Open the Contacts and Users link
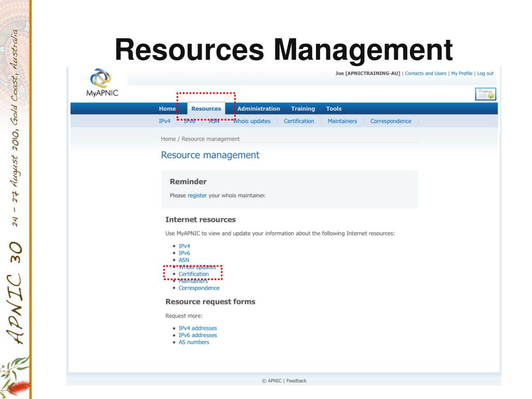This screenshot has height=399, width=532. 425,73
